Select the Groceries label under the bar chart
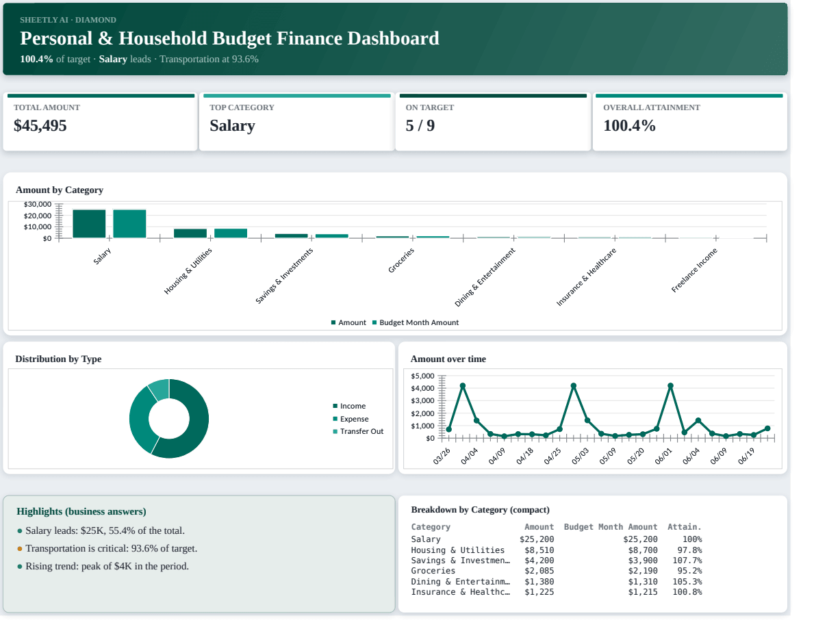The image size is (840, 631). pyautogui.click(x=401, y=261)
